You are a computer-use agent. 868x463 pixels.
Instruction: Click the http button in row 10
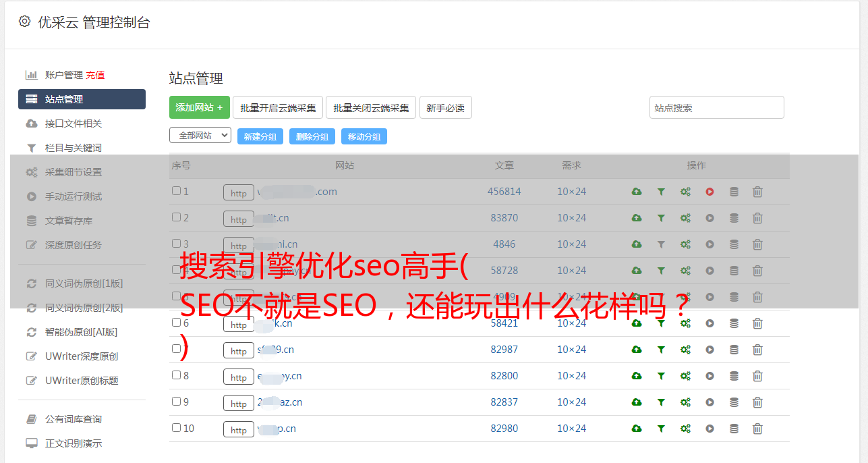[239, 429]
